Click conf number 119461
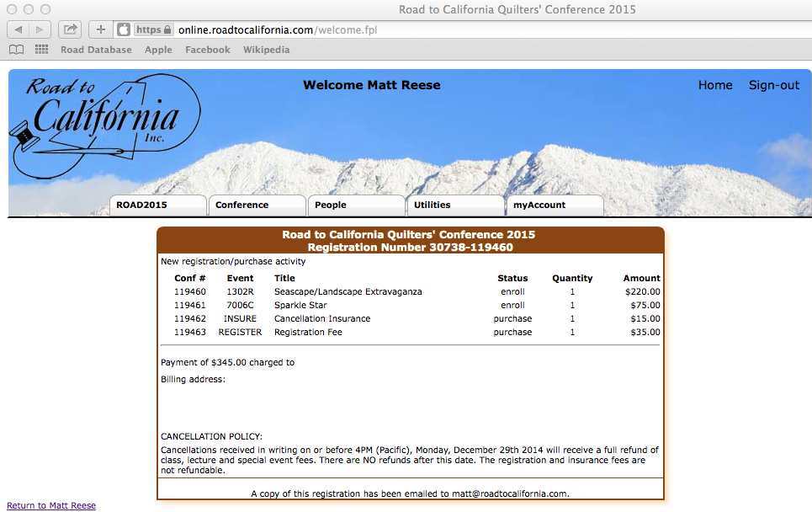The height and width of the screenshot is (512, 812). pyautogui.click(x=189, y=305)
